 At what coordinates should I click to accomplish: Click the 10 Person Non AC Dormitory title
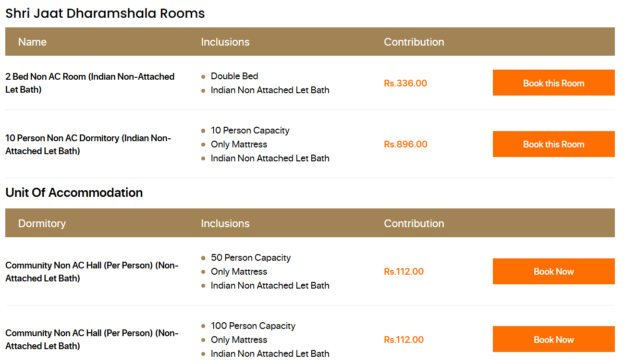88,145
